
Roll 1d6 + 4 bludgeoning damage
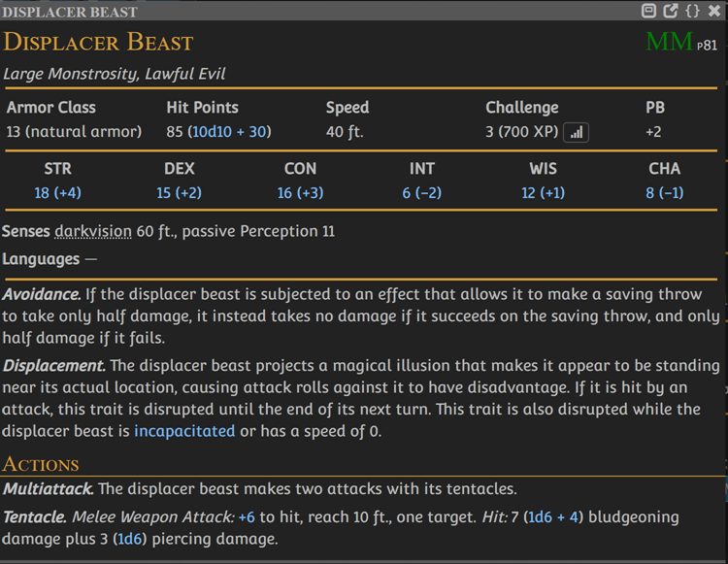pos(554,517)
